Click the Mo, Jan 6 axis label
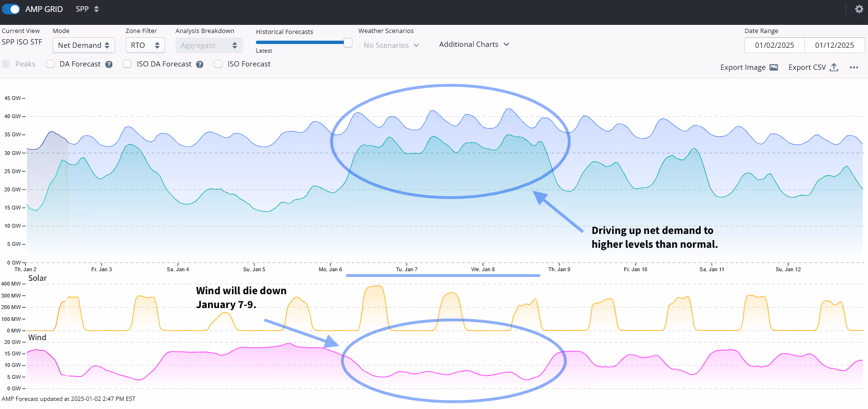Image resolution: width=868 pixels, height=409 pixels. click(330, 270)
